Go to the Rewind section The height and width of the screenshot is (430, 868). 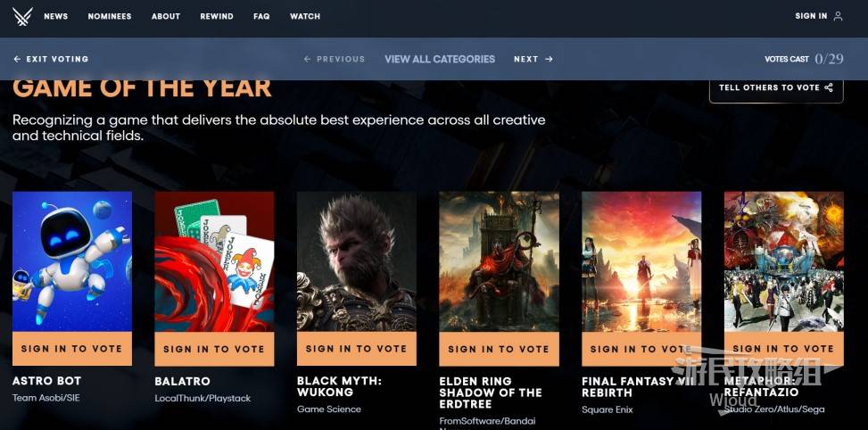click(217, 16)
